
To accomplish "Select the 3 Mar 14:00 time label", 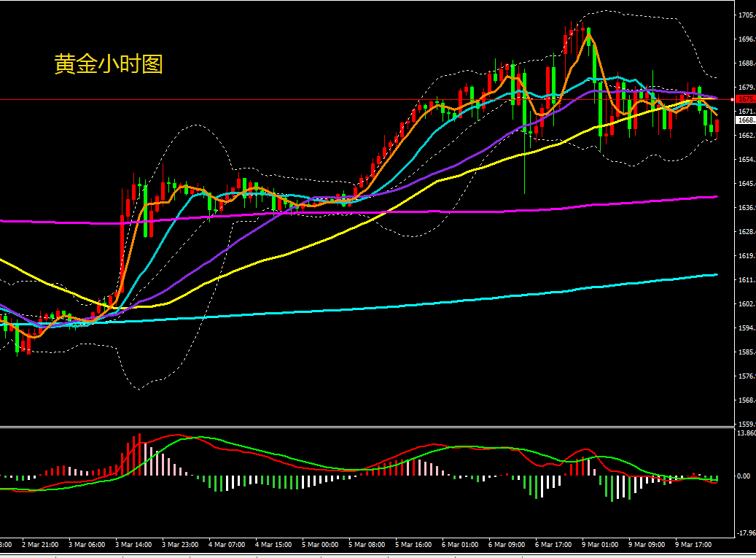I will coord(133,544).
